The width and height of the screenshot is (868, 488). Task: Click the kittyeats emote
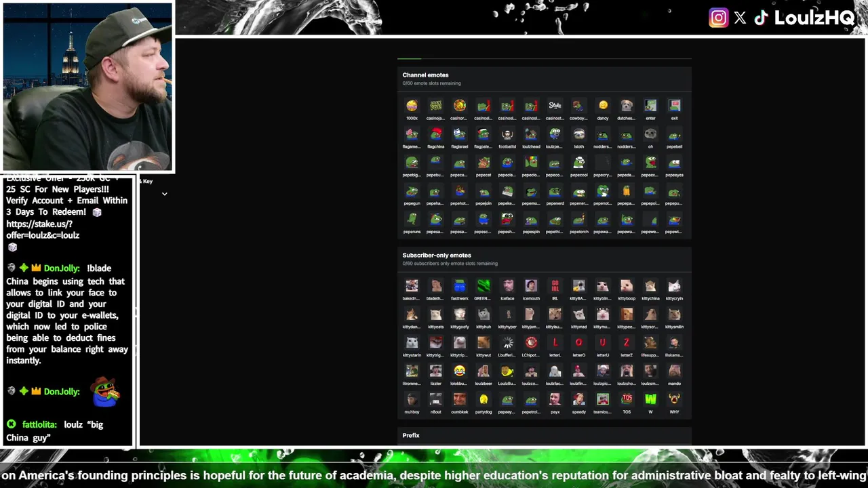click(435, 314)
